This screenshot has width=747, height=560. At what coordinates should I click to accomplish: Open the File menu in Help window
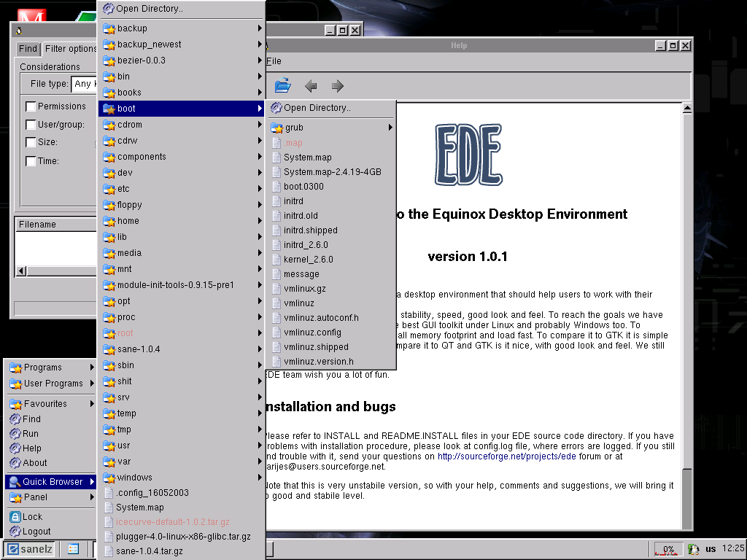click(274, 61)
